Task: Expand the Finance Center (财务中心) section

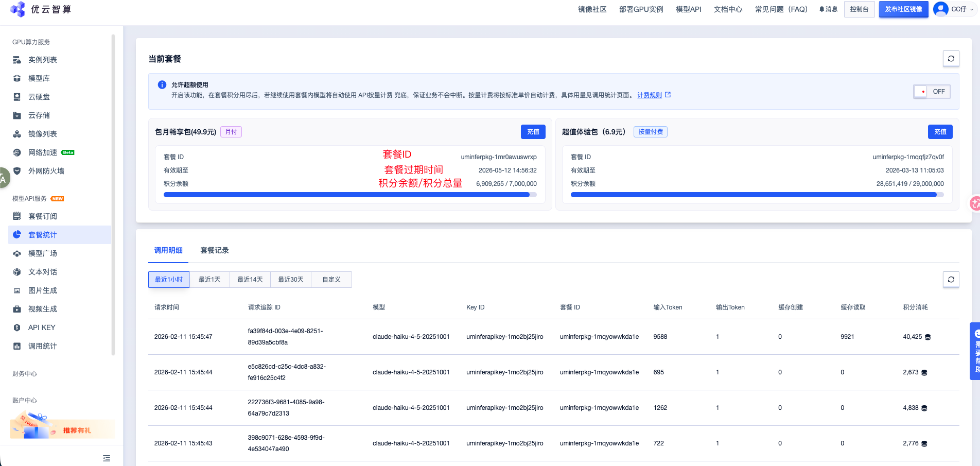Action: [25, 374]
